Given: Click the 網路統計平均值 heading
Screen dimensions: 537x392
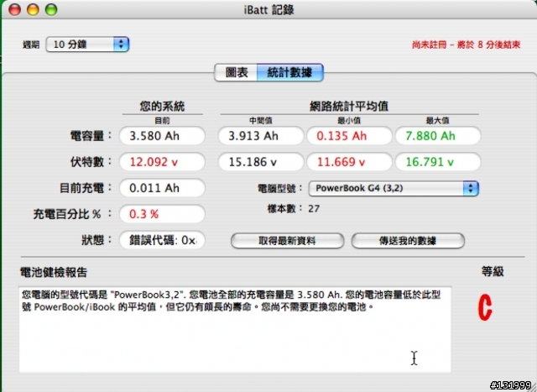Looking at the screenshot, I should click(x=349, y=107).
